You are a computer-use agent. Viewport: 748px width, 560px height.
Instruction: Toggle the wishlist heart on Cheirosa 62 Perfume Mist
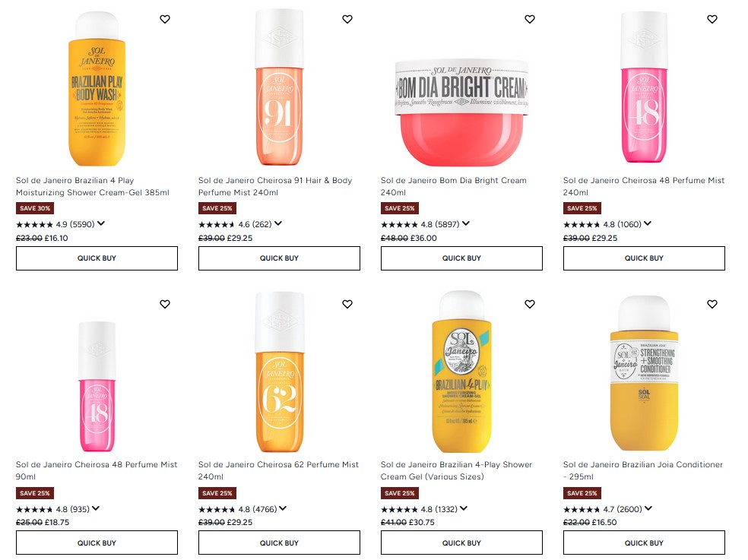(347, 304)
